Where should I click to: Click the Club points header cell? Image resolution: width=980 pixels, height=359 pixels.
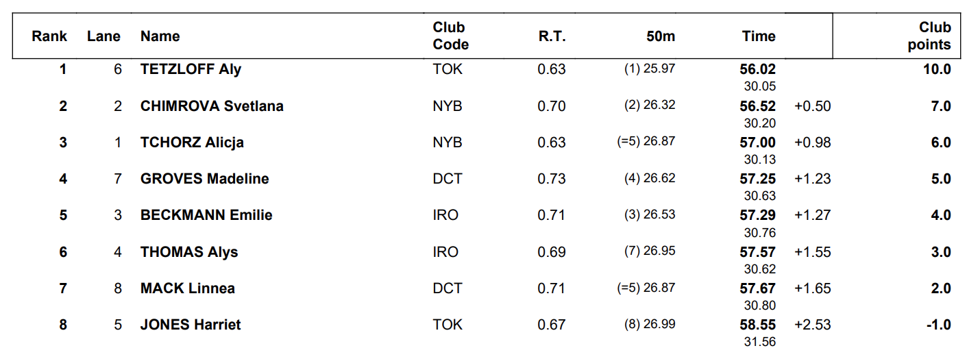click(x=929, y=36)
